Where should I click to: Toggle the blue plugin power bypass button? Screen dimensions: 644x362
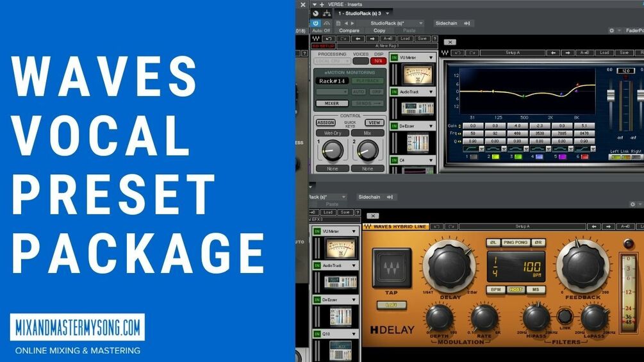(x=315, y=24)
